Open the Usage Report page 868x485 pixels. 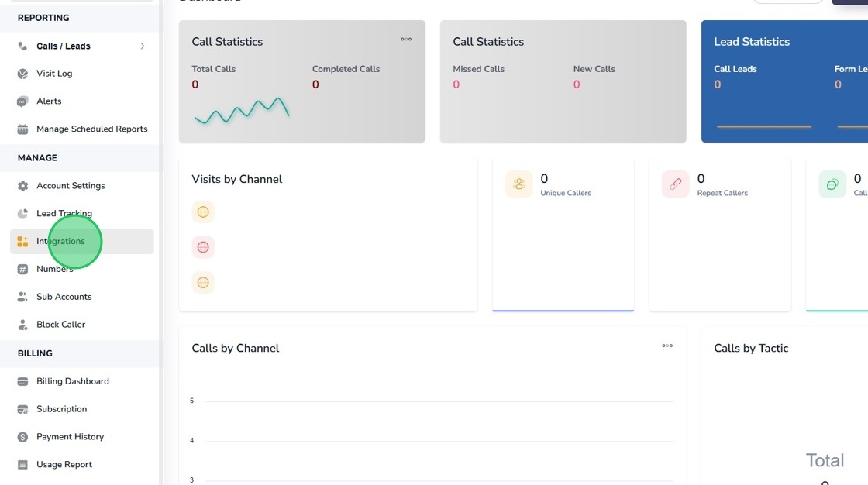point(64,465)
